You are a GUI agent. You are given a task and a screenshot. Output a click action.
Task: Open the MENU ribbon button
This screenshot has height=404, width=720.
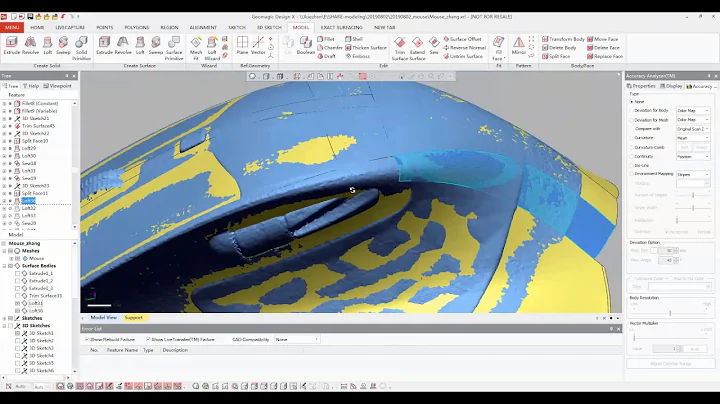(12, 28)
